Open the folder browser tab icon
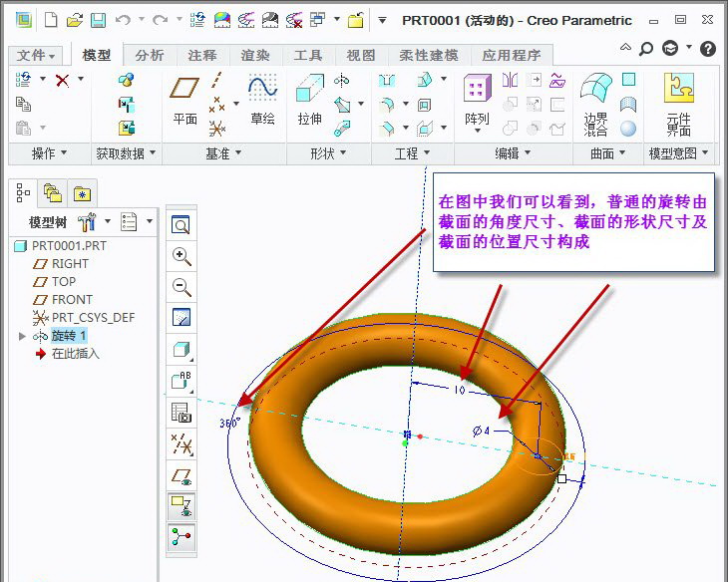 point(53,192)
